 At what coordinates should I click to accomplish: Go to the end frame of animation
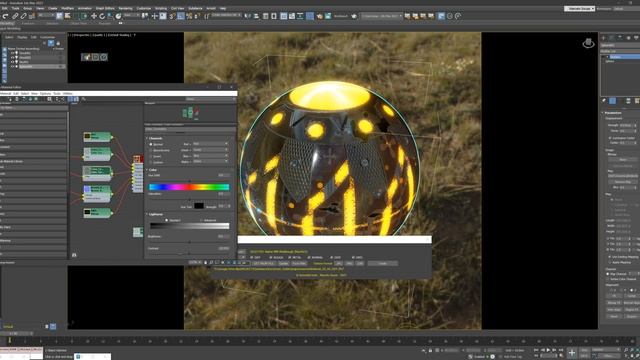pyautogui.click(x=561, y=350)
